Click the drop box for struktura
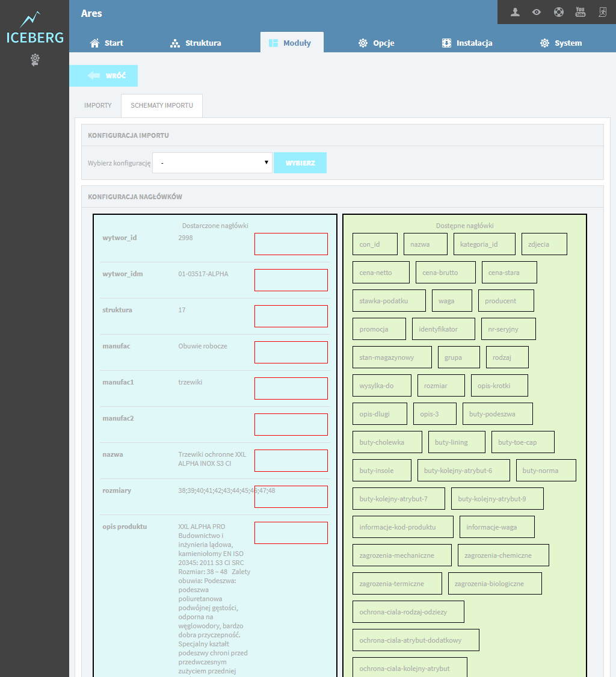The height and width of the screenshot is (677, 616). [x=291, y=316]
